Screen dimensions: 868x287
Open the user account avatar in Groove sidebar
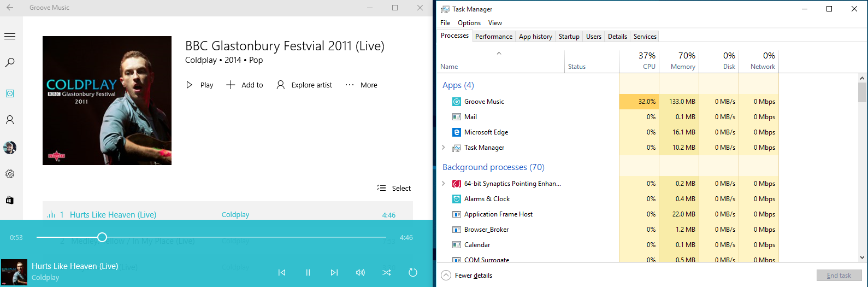[10, 148]
